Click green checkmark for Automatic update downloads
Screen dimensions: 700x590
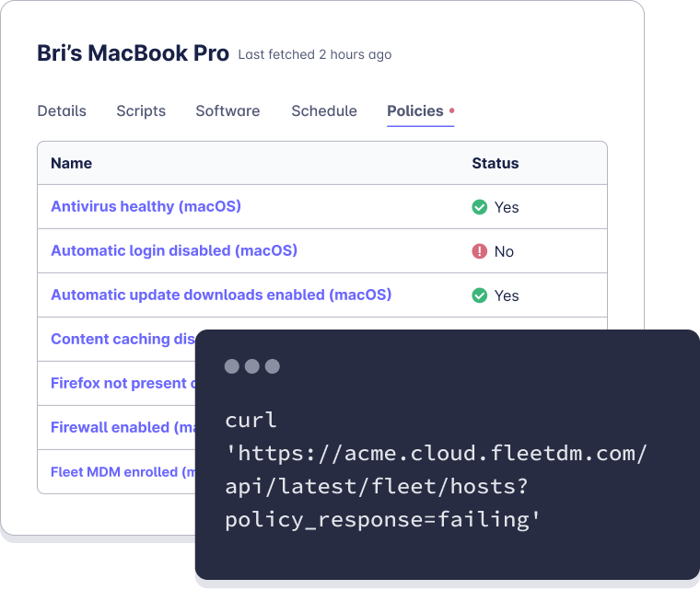pyautogui.click(x=479, y=295)
